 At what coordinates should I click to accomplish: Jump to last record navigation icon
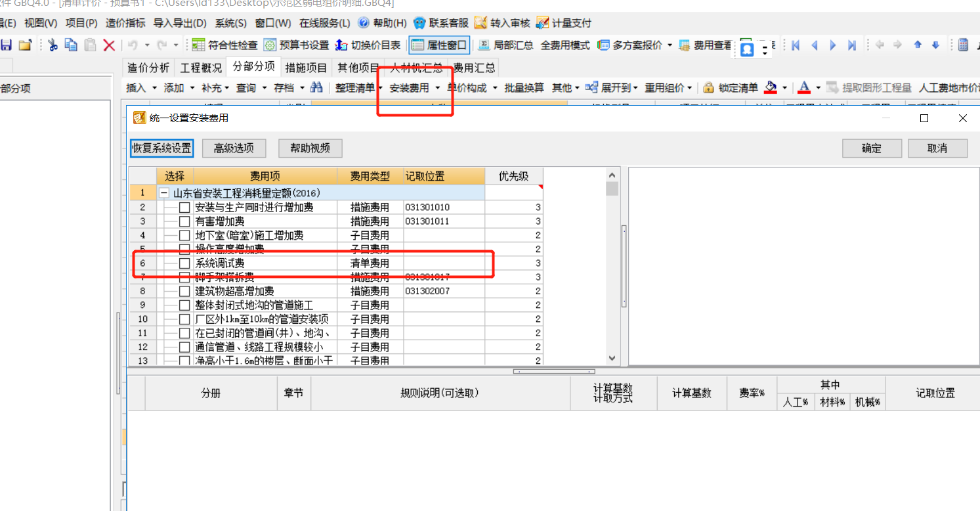[852, 45]
